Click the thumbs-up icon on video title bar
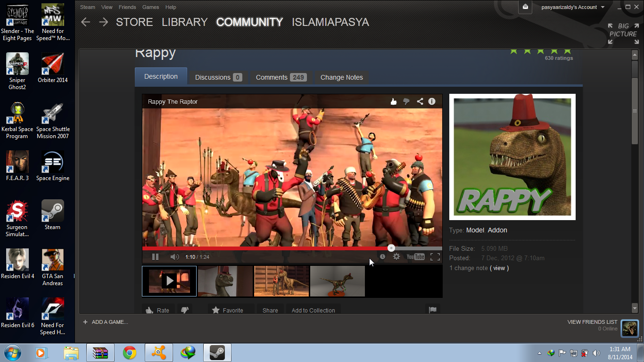The image size is (644, 362). tap(394, 101)
